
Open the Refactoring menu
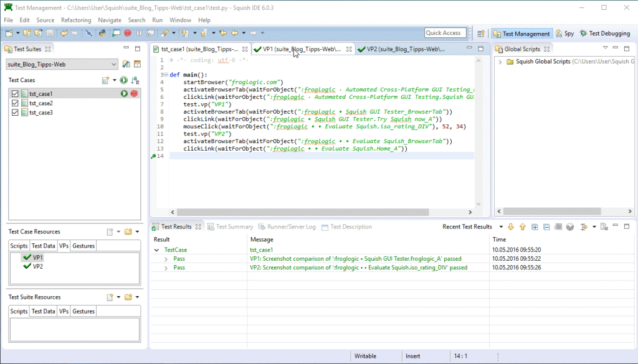click(x=75, y=20)
